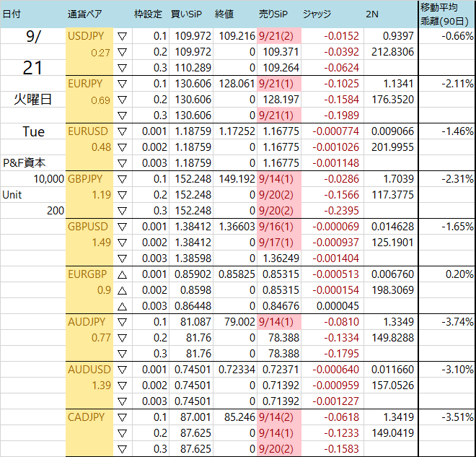
Task: Select the 買いSiP column header
Action: [x=186, y=14]
